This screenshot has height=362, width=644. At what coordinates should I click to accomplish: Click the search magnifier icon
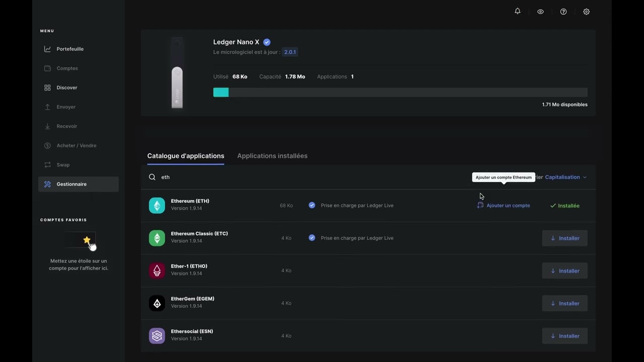(152, 177)
